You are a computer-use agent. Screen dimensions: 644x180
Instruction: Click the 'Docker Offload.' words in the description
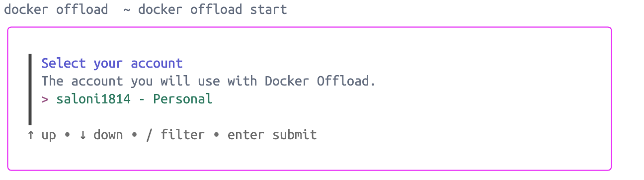[321, 81]
